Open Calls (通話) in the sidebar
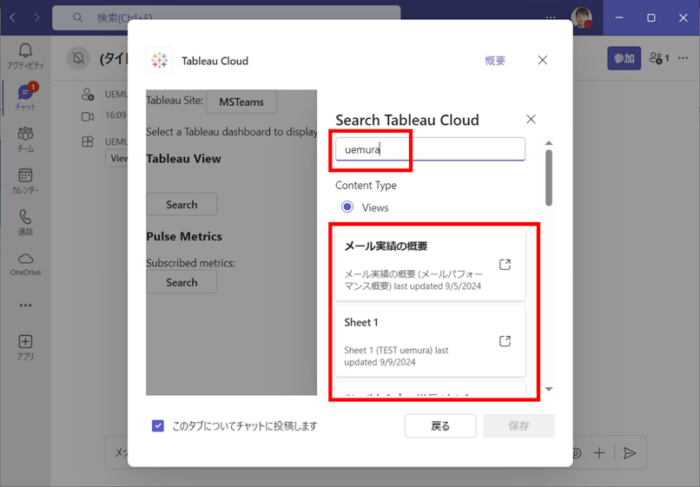Screen dimensions: 700x487 pyautogui.click(x=25, y=222)
